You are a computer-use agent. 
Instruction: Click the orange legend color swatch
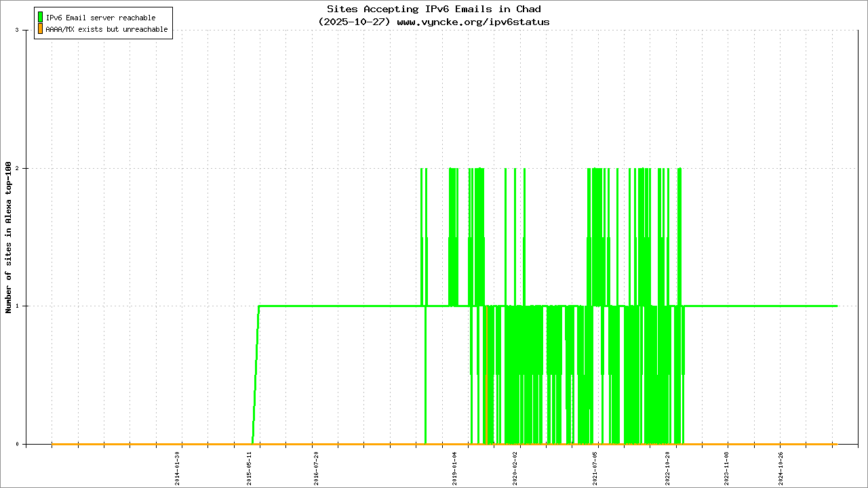click(40, 29)
